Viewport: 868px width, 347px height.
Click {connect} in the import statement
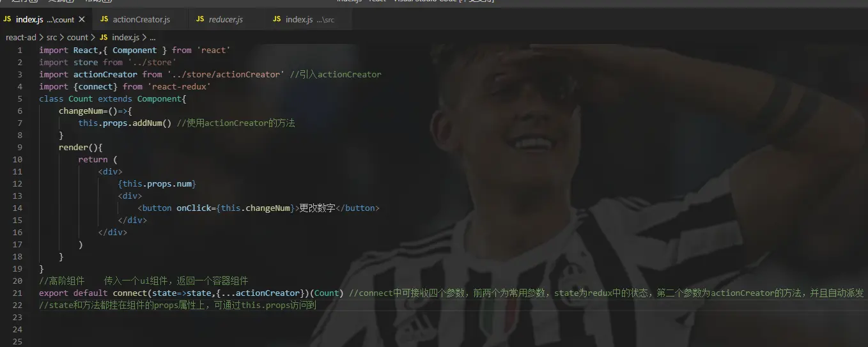click(96, 87)
